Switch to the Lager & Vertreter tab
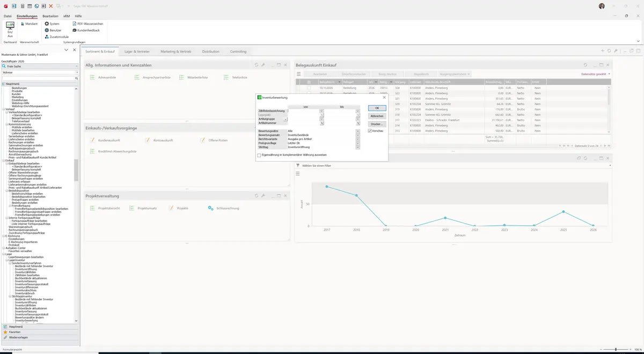Screen dimensions: 644x354 click(x=137, y=51)
